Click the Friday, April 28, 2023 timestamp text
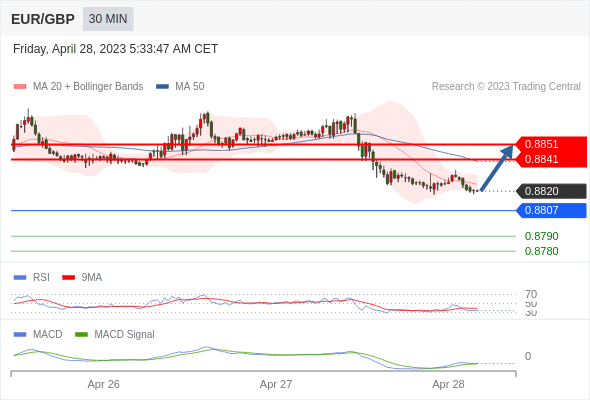 pos(116,49)
